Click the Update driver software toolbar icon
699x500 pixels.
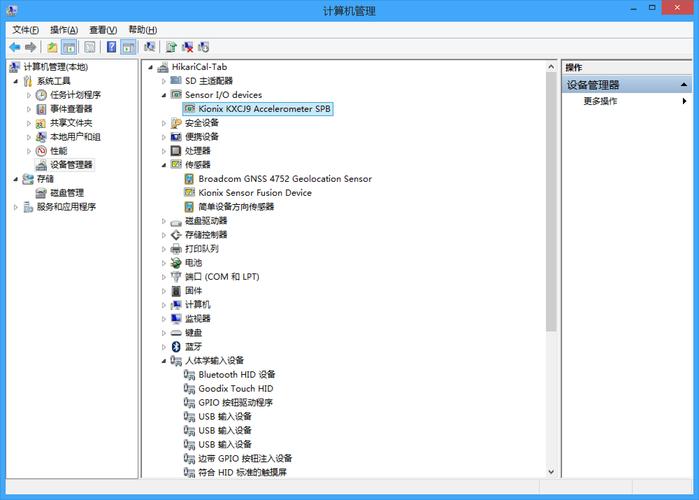pos(171,47)
